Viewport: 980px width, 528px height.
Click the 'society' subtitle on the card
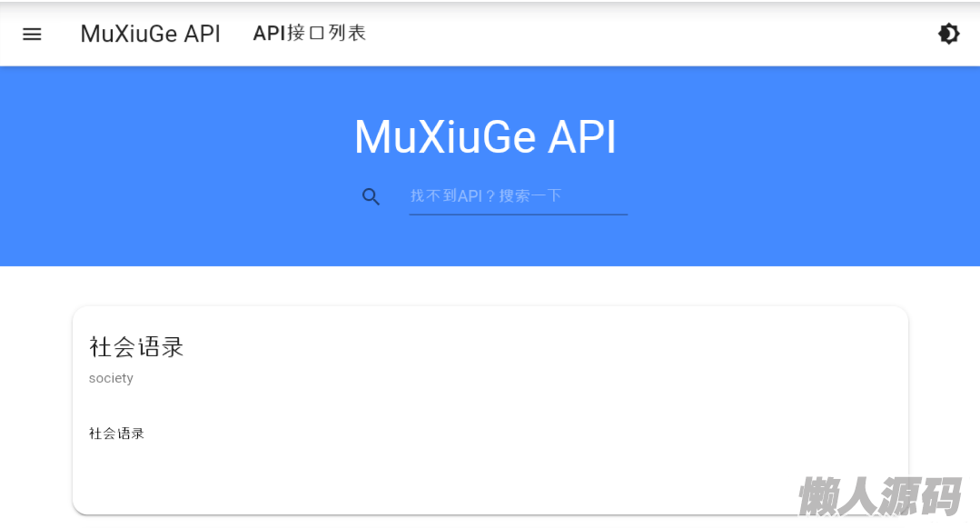click(111, 378)
